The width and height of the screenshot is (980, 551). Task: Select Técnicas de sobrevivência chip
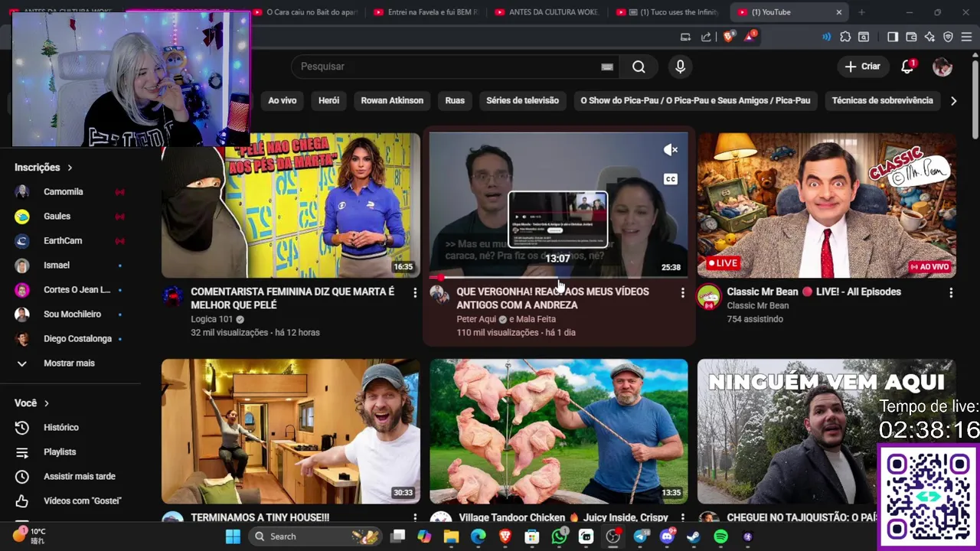882,100
